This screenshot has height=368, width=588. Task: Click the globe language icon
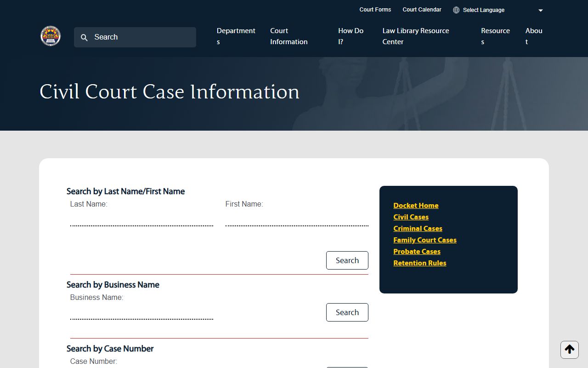(x=456, y=10)
